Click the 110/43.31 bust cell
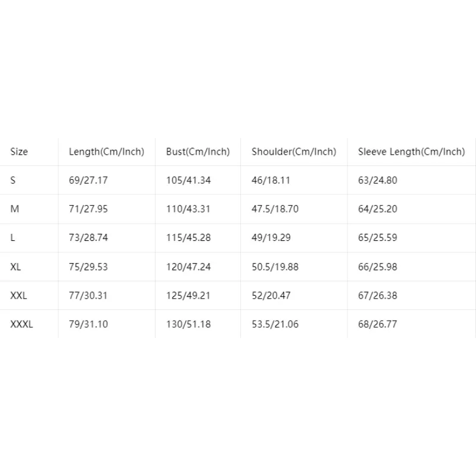The height and width of the screenshot is (476, 476). [188, 209]
